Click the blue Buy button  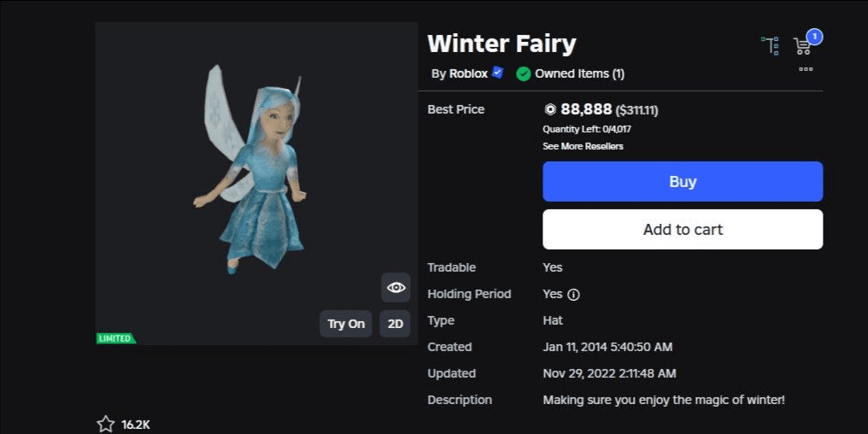click(x=683, y=182)
